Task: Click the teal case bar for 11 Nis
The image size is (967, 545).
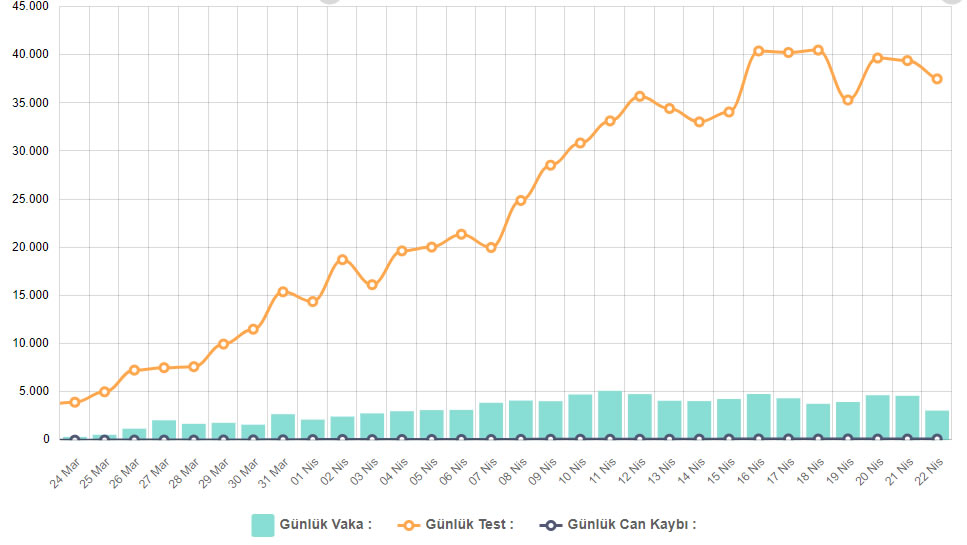Action: pyautogui.click(x=610, y=415)
